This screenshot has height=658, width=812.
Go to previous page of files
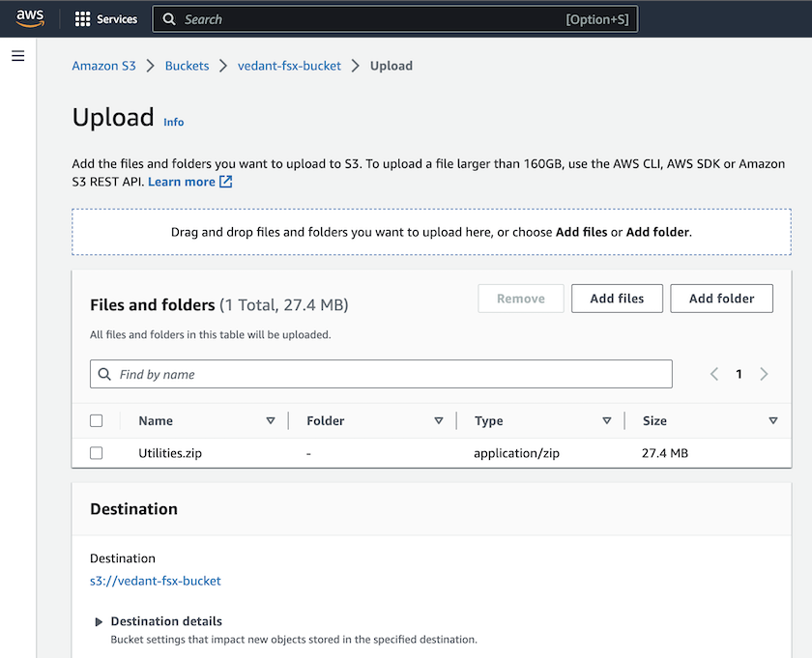click(x=714, y=374)
